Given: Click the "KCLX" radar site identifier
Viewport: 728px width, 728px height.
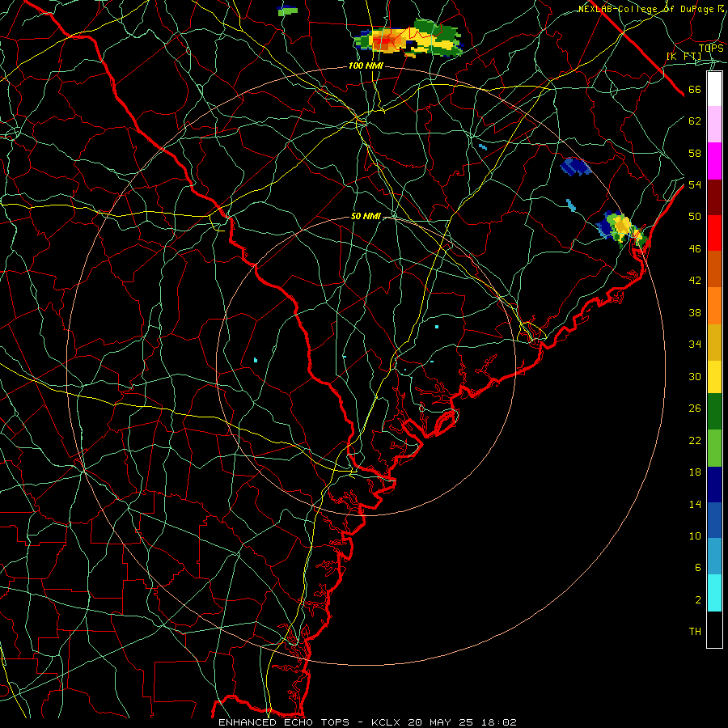Looking at the screenshot, I should coord(387,722).
